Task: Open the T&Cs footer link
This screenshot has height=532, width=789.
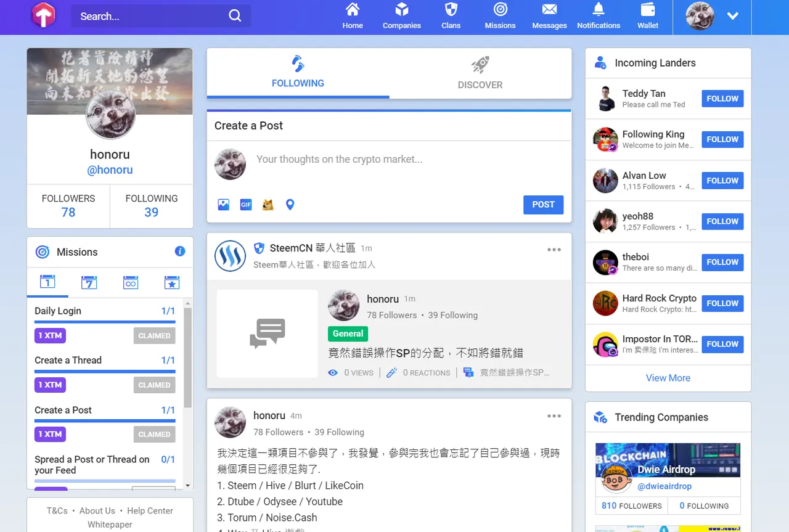Action: pos(57,510)
